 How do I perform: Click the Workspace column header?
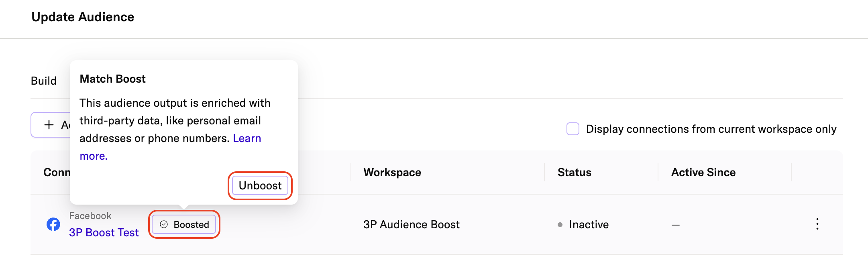pos(392,173)
